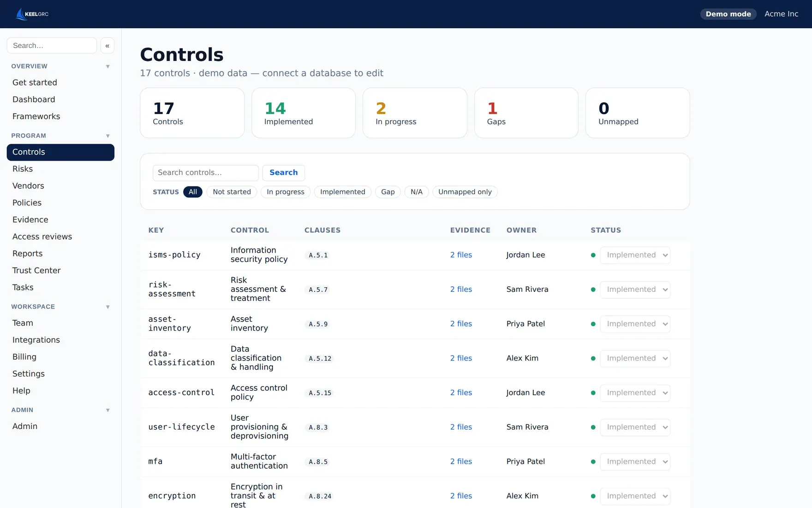Click the KeelGRC logo

click(32, 14)
